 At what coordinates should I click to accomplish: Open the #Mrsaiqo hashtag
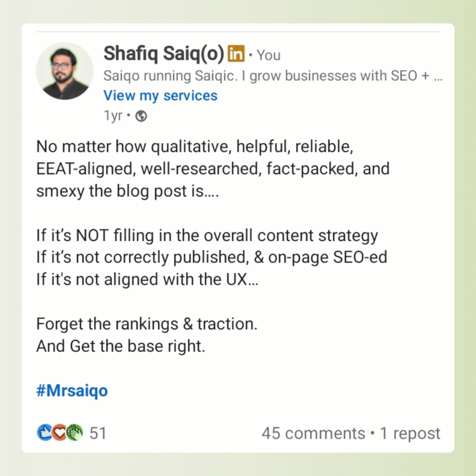(x=72, y=391)
